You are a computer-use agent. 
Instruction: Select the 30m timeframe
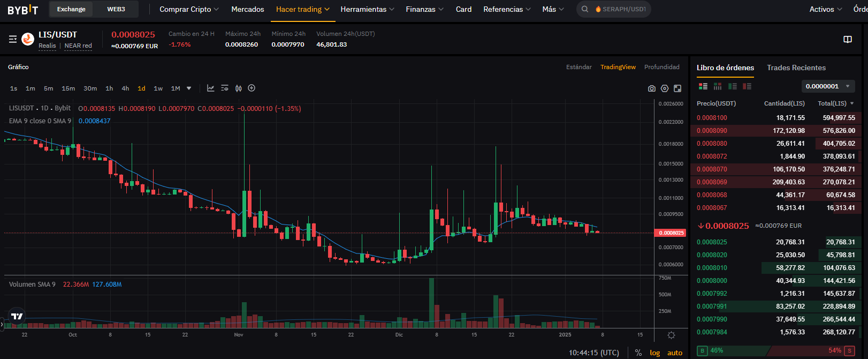90,88
